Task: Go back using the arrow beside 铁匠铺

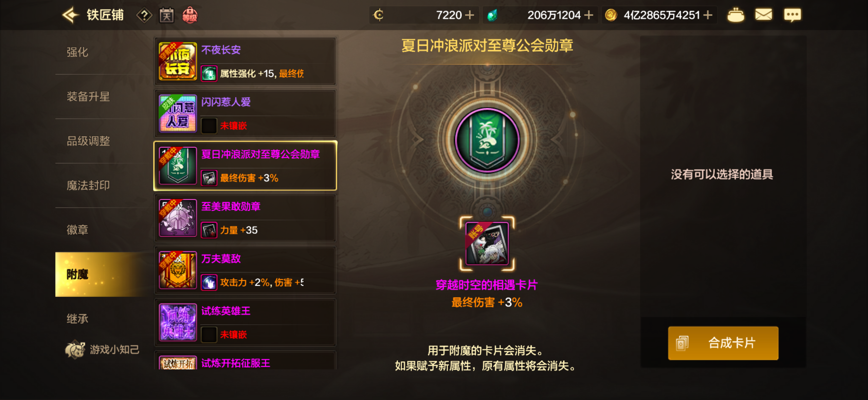Action: pyautogui.click(x=70, y=15)
